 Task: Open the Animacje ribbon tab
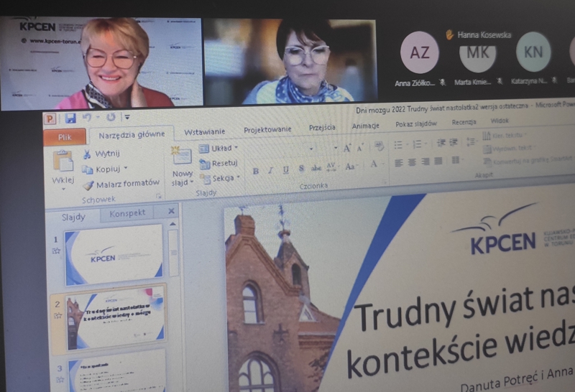(365, 126)
